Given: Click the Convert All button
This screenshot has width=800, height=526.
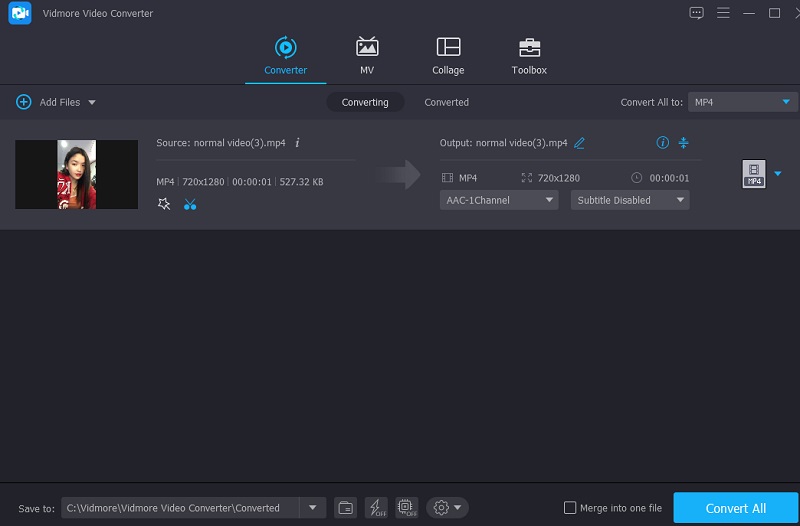Looking at the screenshot, I should pos(735,508).
